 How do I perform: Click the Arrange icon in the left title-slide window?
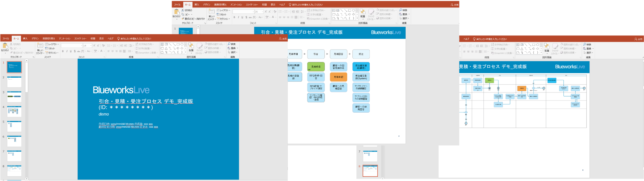[191, 46]
